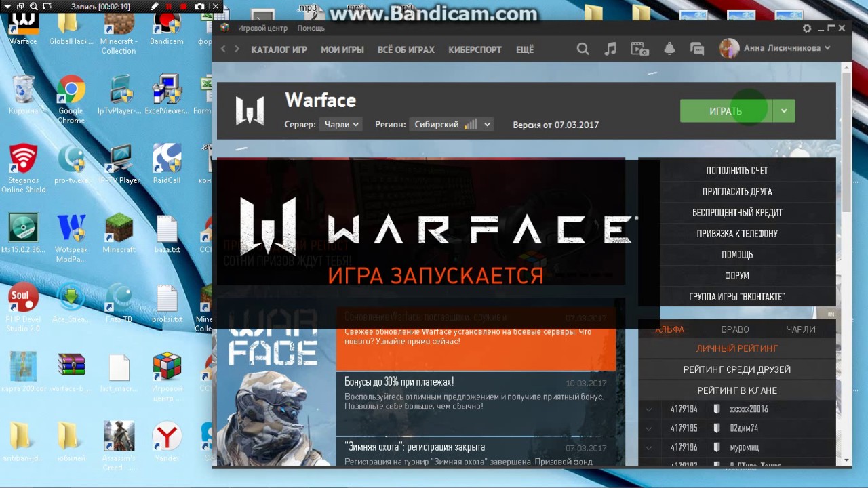Go to the КАТАЛОГ ИГР tab
The width and height of the screenshot is (868, 488).
[279, 49]
